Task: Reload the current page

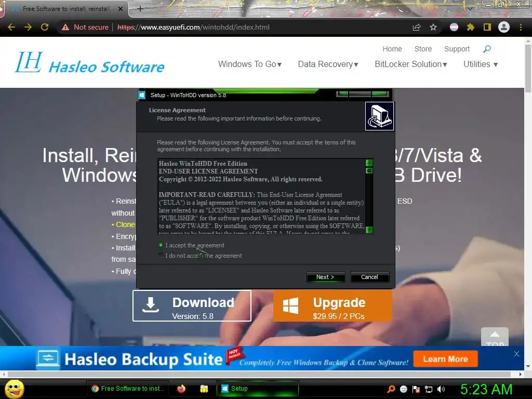Action: coord(45,27)
